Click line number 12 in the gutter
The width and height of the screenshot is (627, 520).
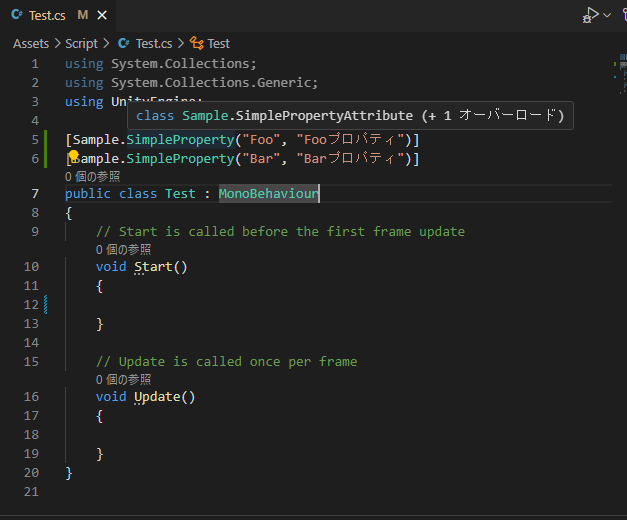pyautogui.click(x=31, y=305)
